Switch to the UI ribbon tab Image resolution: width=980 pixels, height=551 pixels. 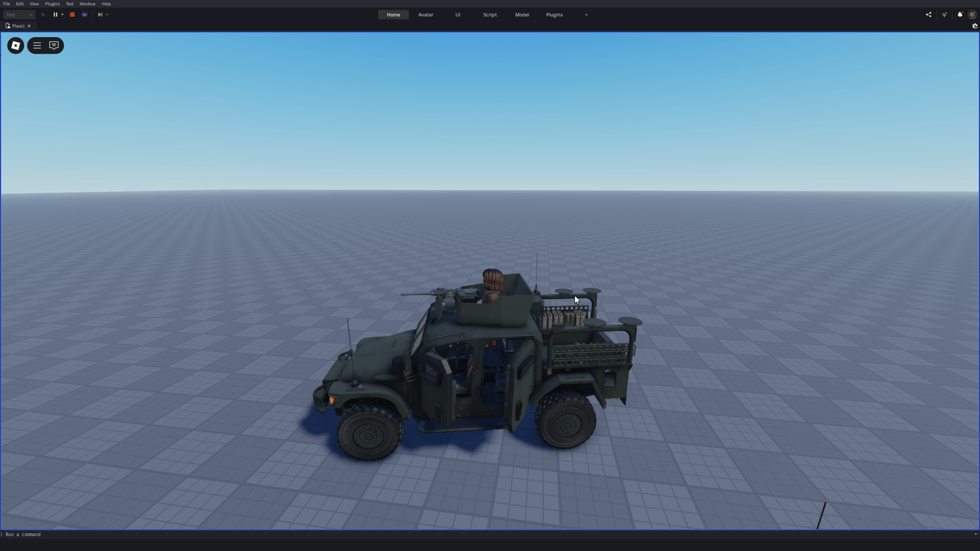click(x=458, y=14)
